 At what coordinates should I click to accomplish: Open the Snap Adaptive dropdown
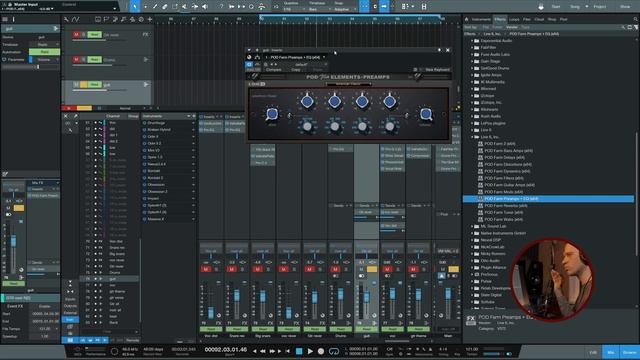(x=344, y=9)
